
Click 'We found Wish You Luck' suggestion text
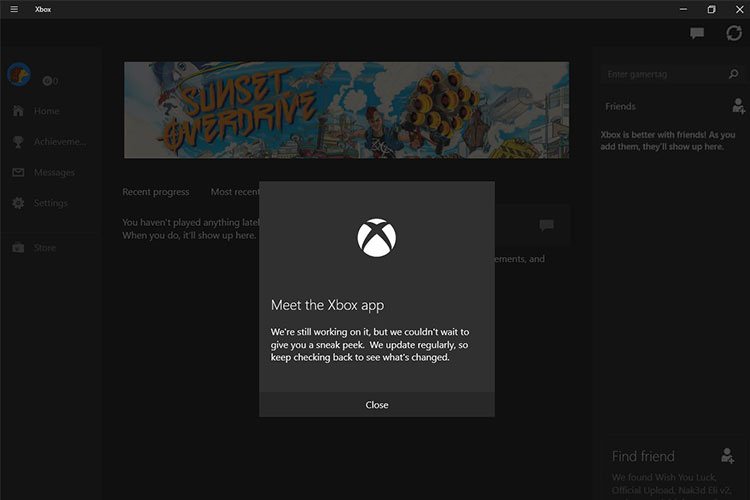(671, 484)
